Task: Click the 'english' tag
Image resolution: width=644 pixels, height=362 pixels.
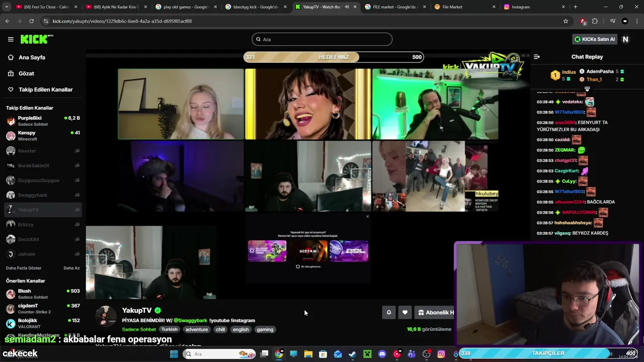Action: pyautogui.click(x=240, y=329)
